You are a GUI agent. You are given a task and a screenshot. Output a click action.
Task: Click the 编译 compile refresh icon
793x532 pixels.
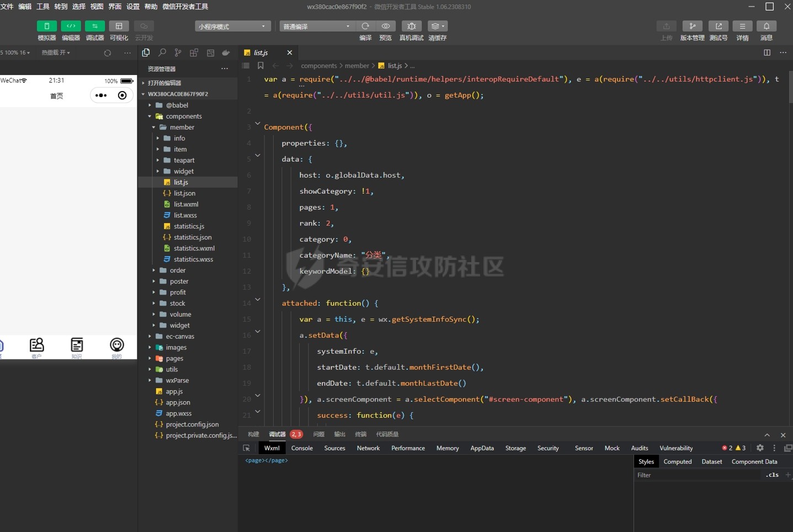[365, 26]
